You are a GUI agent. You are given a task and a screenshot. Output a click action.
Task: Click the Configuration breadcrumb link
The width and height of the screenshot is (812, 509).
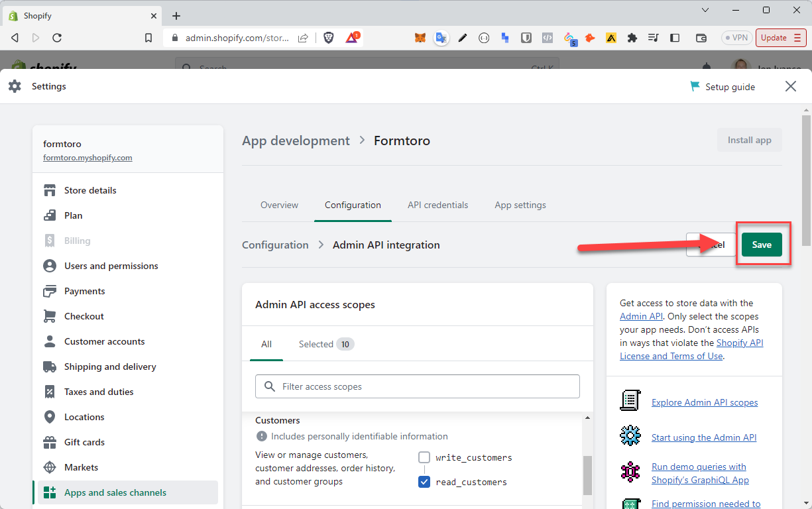pyautogui.click(x=275, y=245)
